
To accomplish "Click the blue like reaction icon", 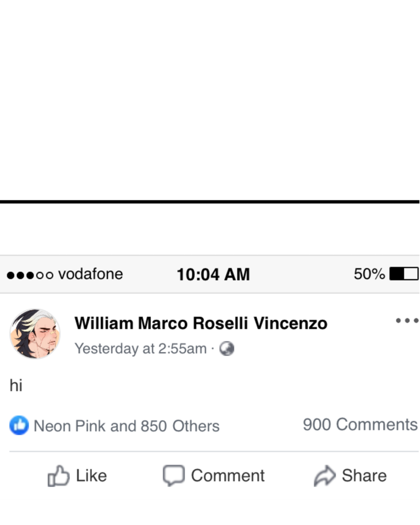I will coord(19,425).
